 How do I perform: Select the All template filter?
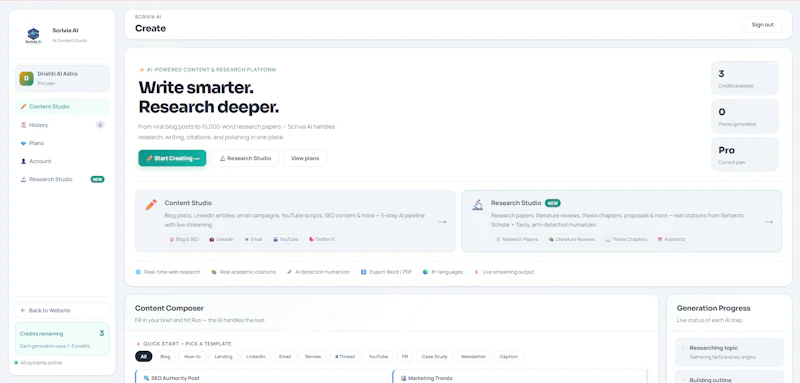click(x=143, y=356)
